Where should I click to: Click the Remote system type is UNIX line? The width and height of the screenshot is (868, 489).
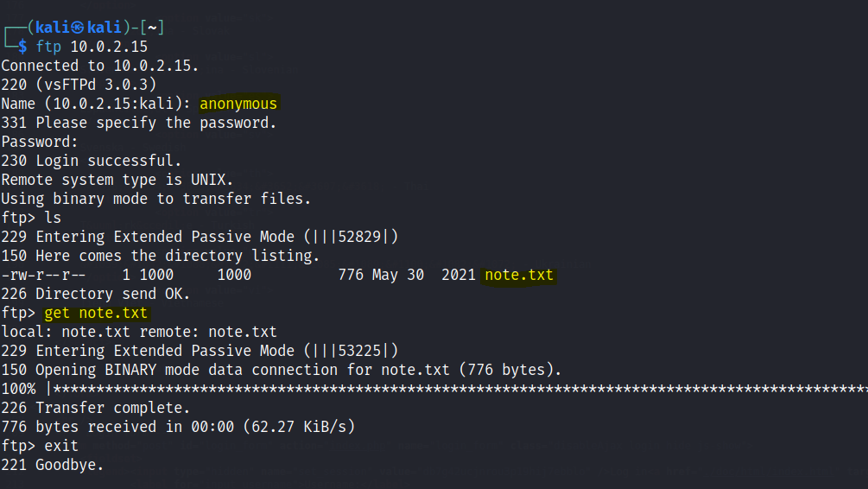tap(117, 180)
